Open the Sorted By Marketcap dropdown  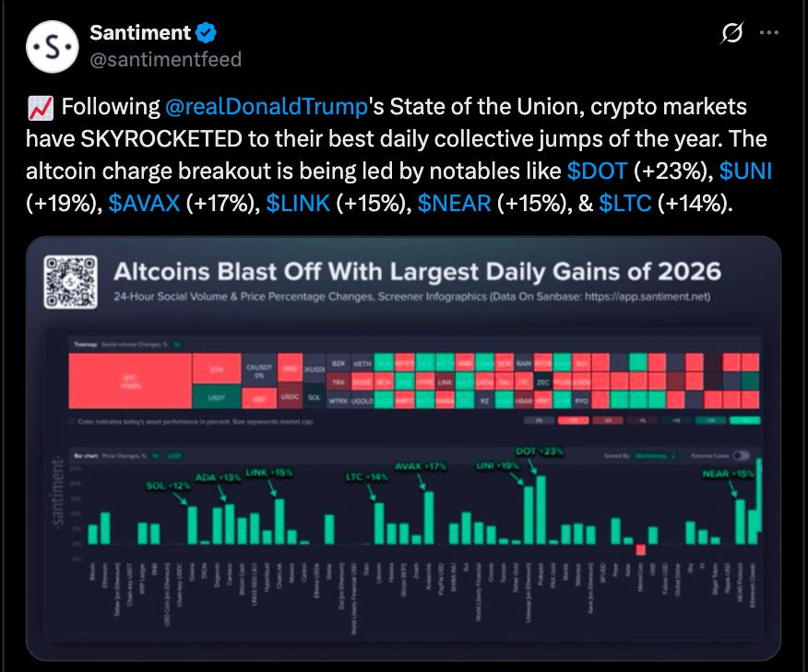(655, 455)
